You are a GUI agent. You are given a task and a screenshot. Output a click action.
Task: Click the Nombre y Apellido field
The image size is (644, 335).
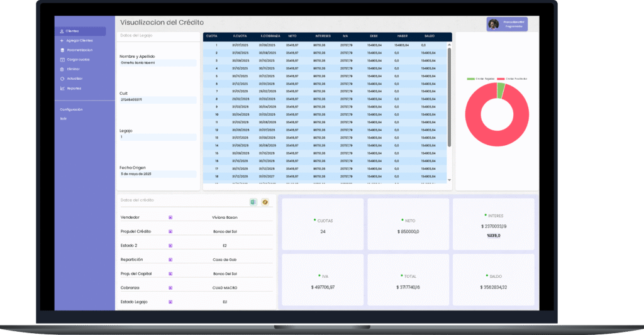(158, 63)
